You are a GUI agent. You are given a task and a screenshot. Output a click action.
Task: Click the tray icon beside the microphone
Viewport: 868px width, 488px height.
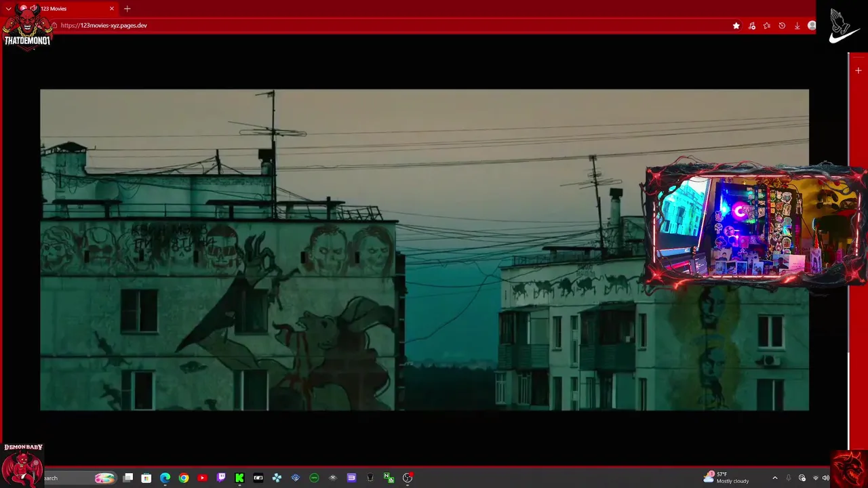(x=802, y=478)
